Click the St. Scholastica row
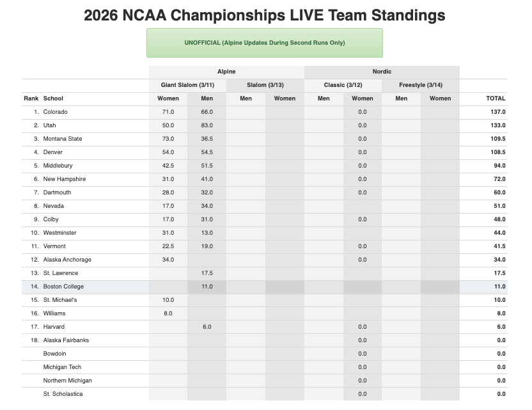532x410 pixels. coord(63,394)
